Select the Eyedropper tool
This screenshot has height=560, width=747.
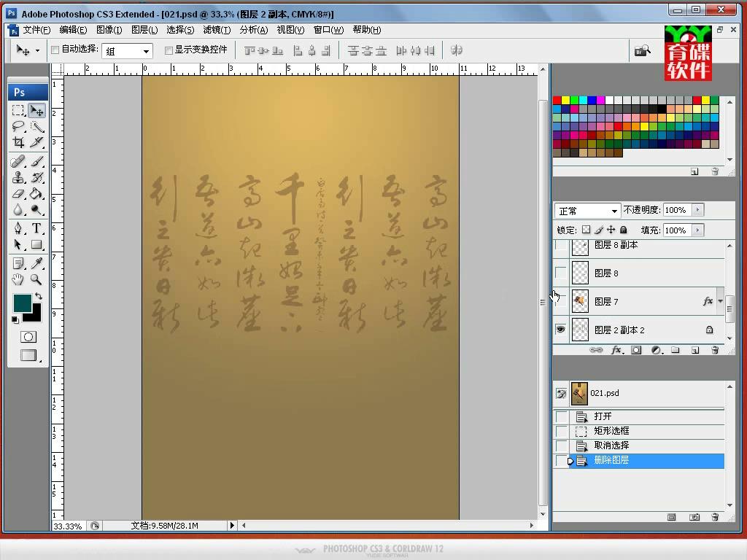[x=36, y=263]
